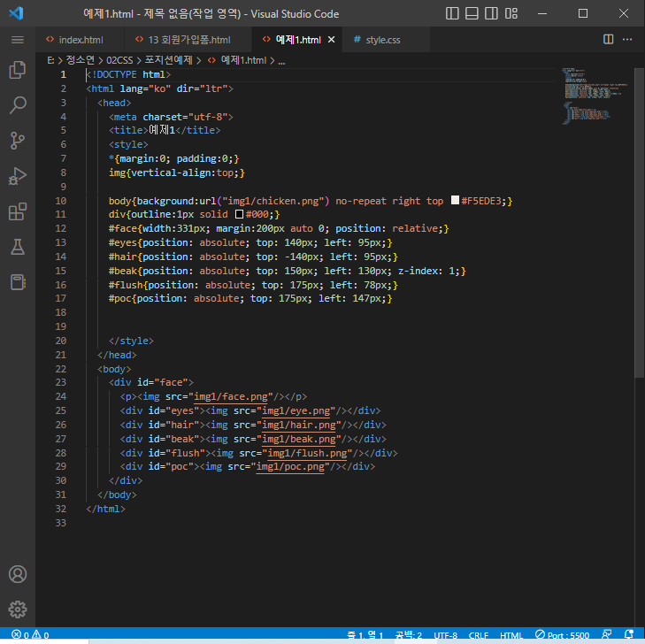The image size is (645, 644).
Task: Open the notebook-style activity bar icon
Action: (18, 282)
